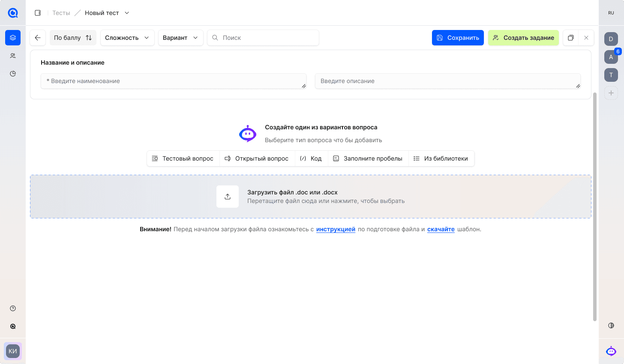Open the Вариант dropdown

click(180, 38)
